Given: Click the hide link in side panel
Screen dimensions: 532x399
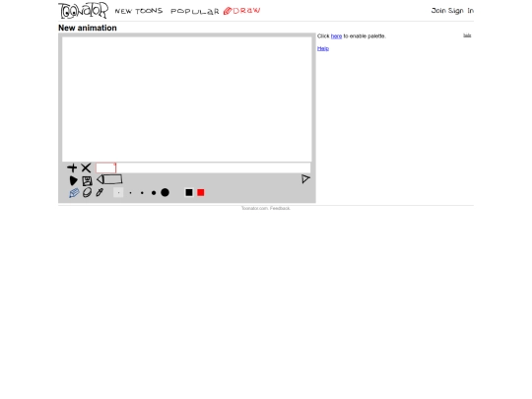Looking at the screenshot, I should point(467,35).
